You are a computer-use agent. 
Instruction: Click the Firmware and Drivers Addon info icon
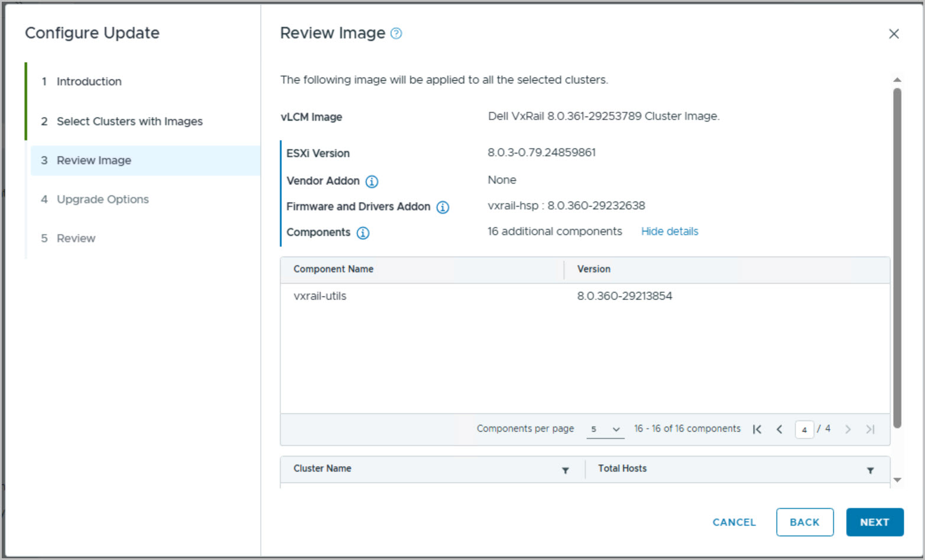coord(443,207)
